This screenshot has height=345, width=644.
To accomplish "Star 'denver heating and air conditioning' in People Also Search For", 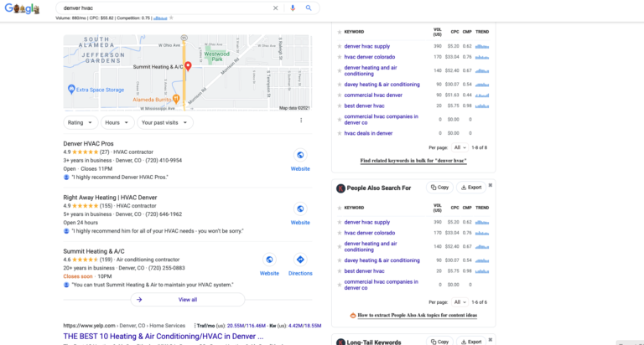I will [x=340, y=246].
